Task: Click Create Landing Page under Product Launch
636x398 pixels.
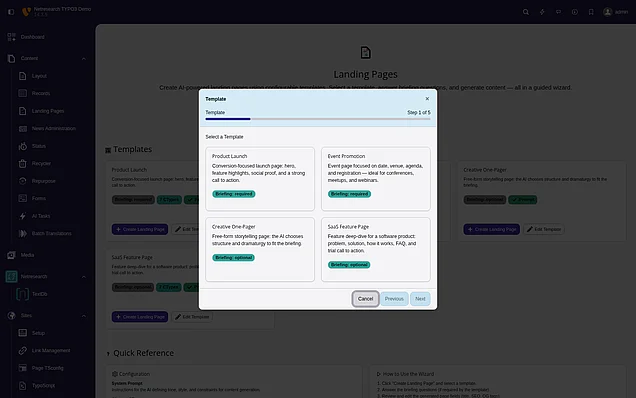Action: 140,229
